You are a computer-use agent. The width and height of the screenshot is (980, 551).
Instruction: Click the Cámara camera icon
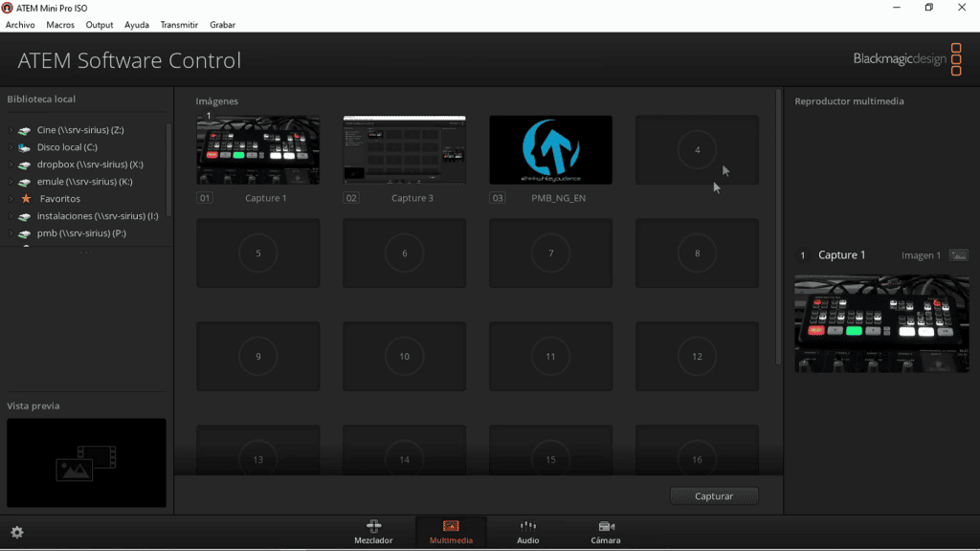tap(606, 526)
